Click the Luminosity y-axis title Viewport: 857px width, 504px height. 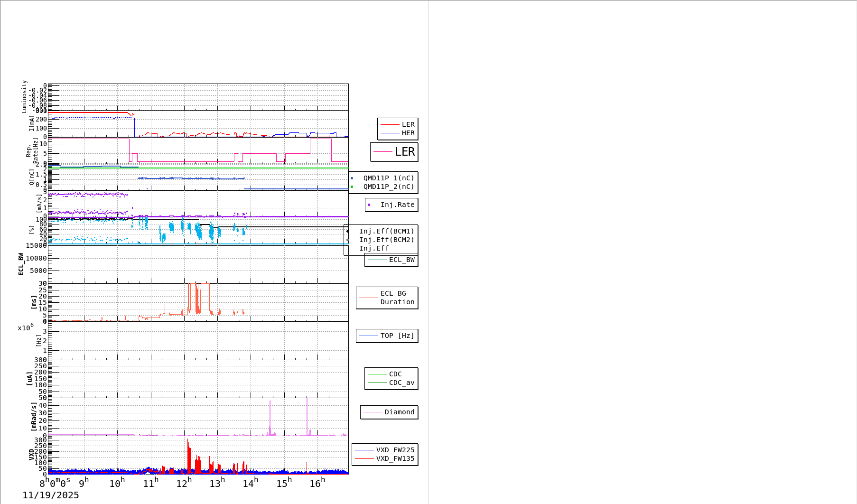(24, 96)
